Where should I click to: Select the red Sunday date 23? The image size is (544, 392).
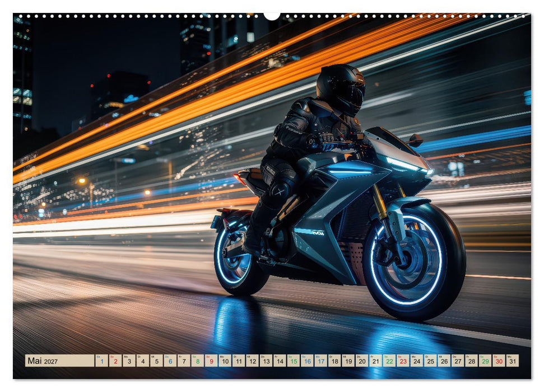tap(403, 361)
